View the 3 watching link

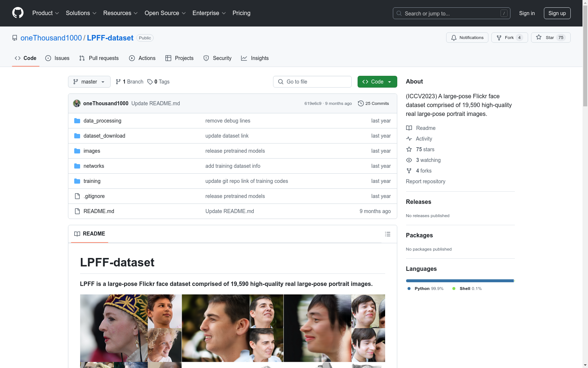coord(423,160)
